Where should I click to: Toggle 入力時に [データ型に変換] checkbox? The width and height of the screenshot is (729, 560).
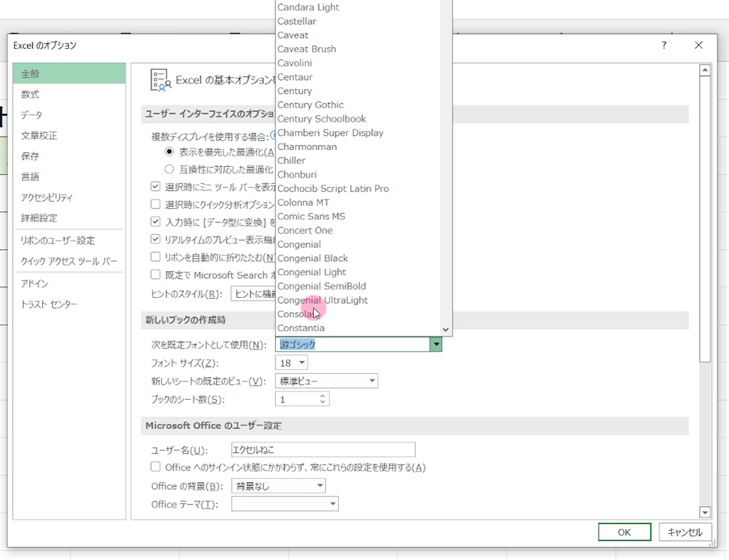(x=156, y=221)
